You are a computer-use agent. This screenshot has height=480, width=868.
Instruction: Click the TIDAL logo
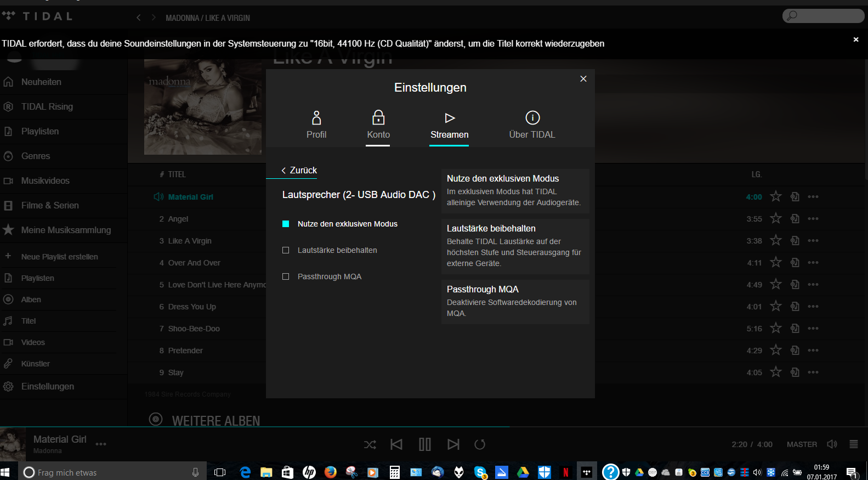pos(38,16)
